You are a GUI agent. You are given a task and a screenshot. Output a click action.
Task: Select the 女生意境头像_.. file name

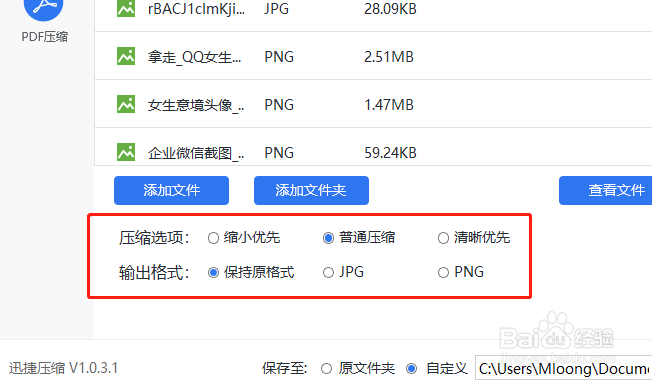coord(196,105)
